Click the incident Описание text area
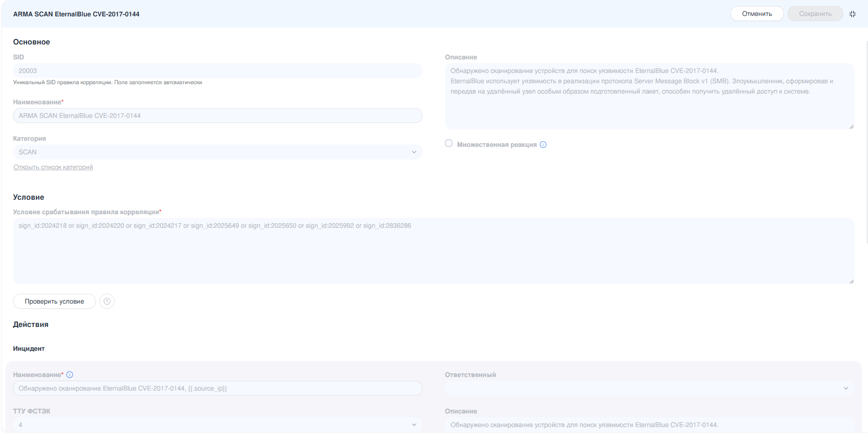This screenshot has width=868, height=435. pos(649,425)
